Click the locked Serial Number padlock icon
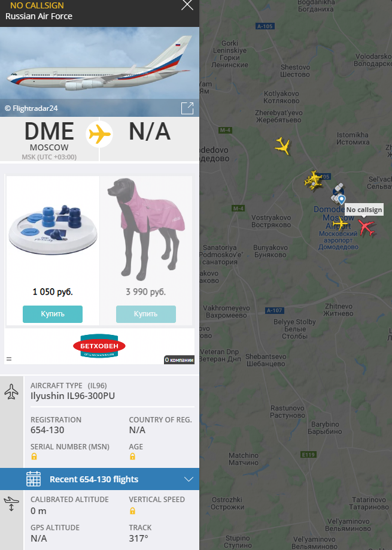Viewport: 392px width, 550px height. click(x=34, y=457)
